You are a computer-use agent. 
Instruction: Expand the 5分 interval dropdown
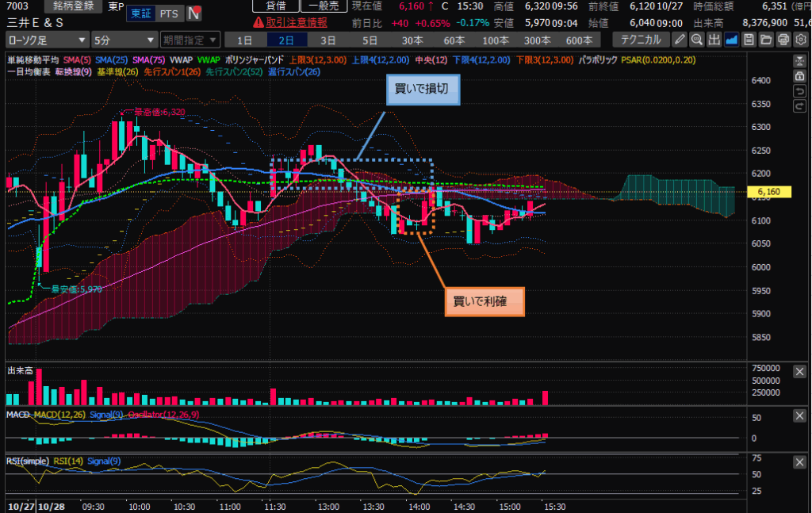(124, 39)
